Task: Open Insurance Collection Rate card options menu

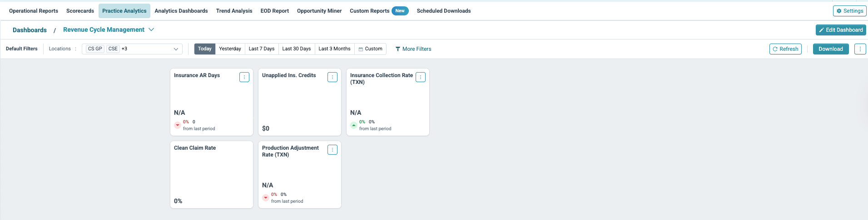Action: [x=421, y=77]
